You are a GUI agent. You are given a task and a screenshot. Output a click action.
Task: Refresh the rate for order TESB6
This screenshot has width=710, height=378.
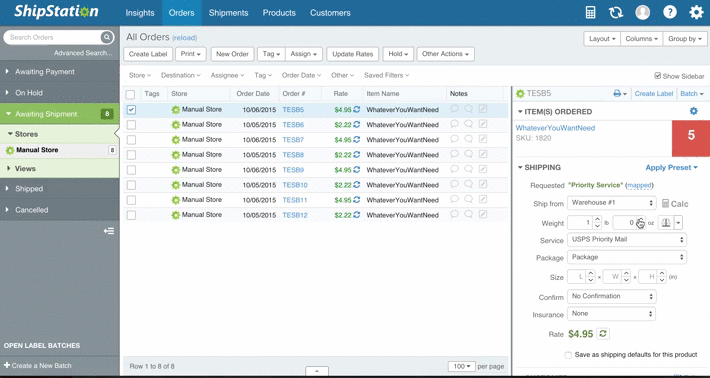[357, 124]
